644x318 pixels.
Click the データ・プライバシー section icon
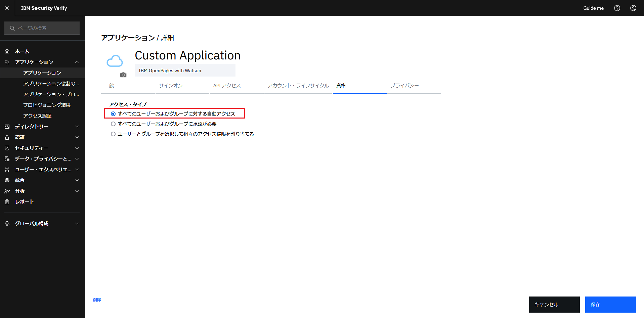click(x=7, y=159)
